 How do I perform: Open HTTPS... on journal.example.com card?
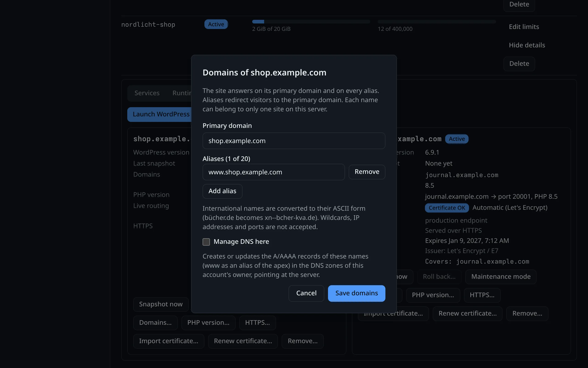(x=482, y=295)
